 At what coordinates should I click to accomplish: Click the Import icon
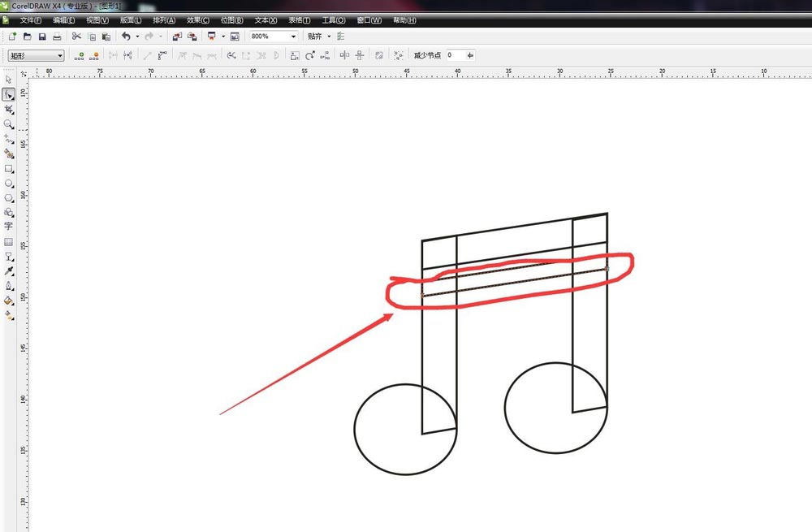click(177, 37)
